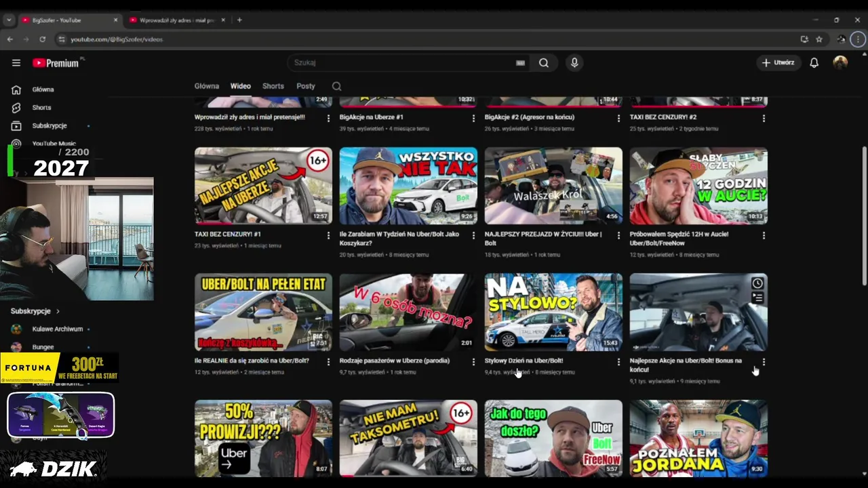Open 'TAXI BEZ CENZURY! #2' video title
The image size is (868, 488).
(x=663, y=117)
